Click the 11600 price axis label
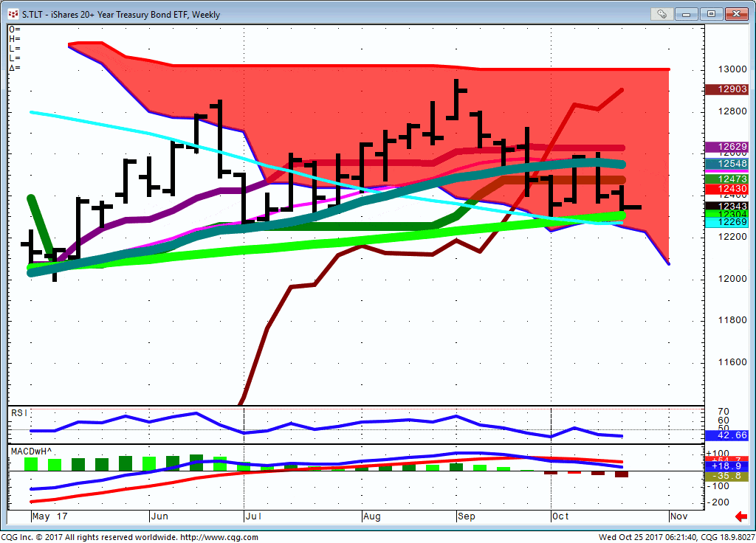Screen dimensions: 756x543 point(732,362)
